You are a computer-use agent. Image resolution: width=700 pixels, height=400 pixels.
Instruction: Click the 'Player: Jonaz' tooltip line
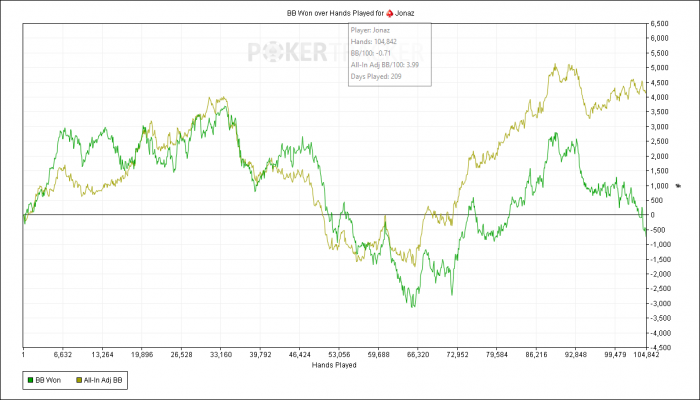pos(370,30)
